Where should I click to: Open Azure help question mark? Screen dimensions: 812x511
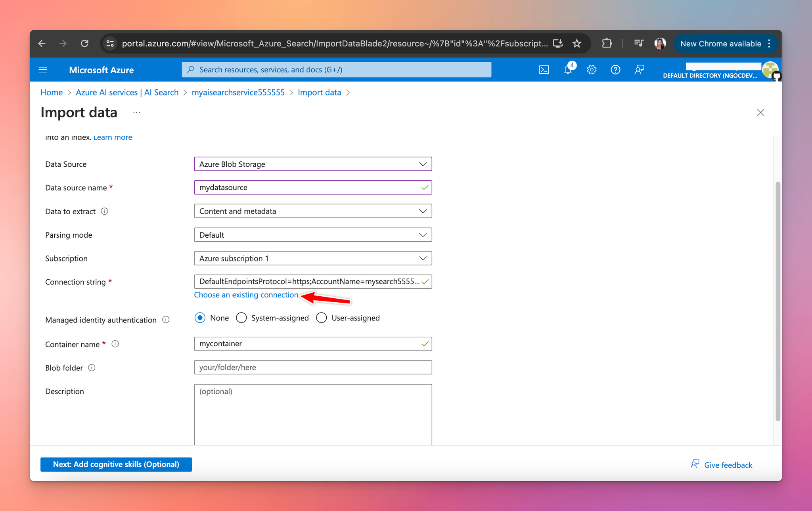click(615, 70)
